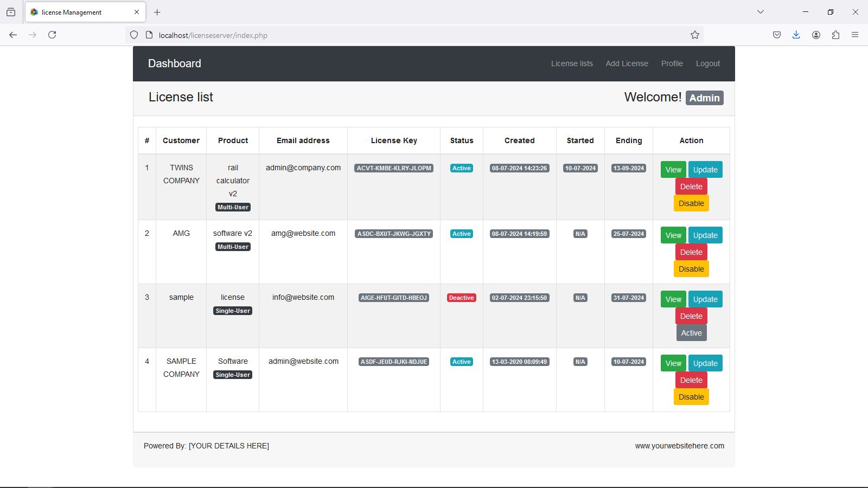Activate the sample customer license
The image size is (868, 488).
point(691,333)
